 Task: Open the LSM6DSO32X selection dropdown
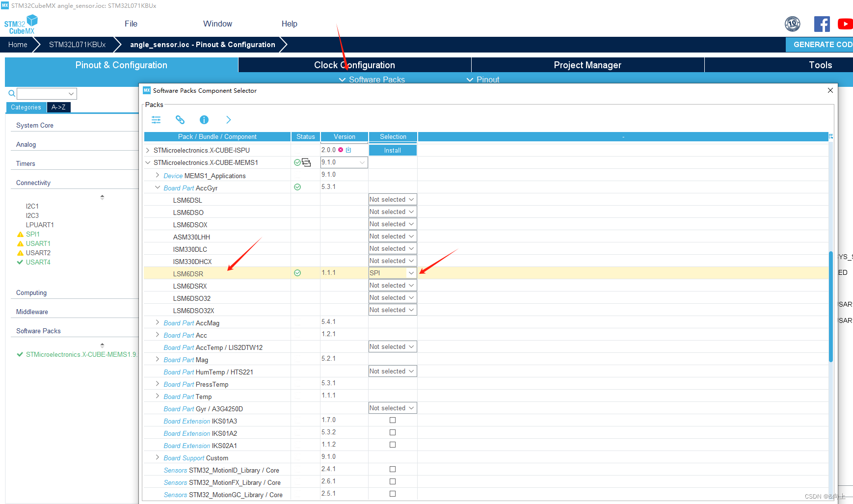coord(393,310)
